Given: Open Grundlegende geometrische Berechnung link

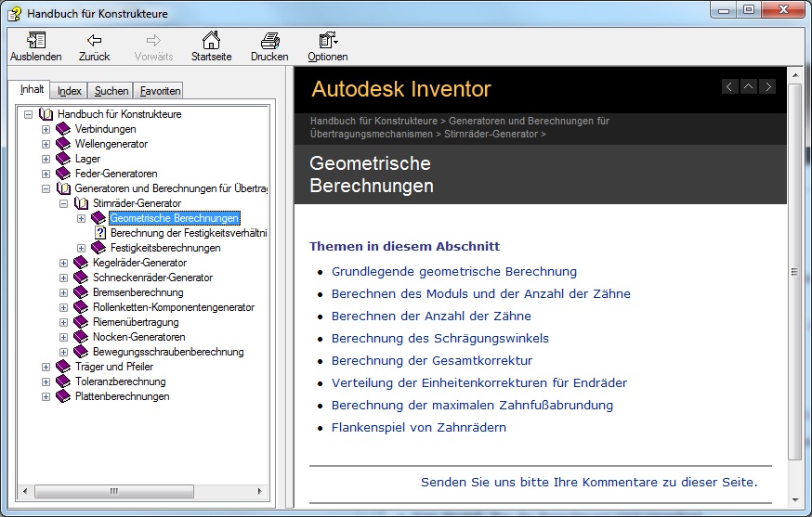Looking at the screenshot, I should [x=454, y=271].
